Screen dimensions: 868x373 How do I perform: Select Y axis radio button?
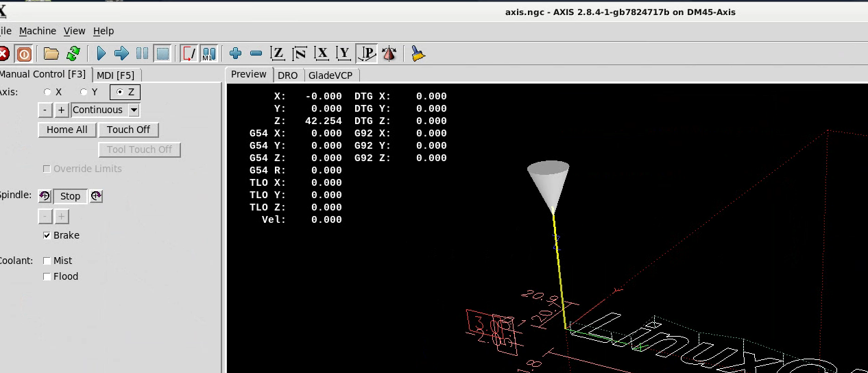pyautogui.click(x=84, y=92)
